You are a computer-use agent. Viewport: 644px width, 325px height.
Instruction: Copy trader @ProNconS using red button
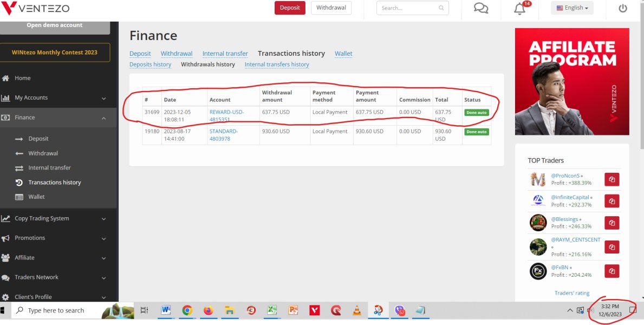(x=612, y=179)
